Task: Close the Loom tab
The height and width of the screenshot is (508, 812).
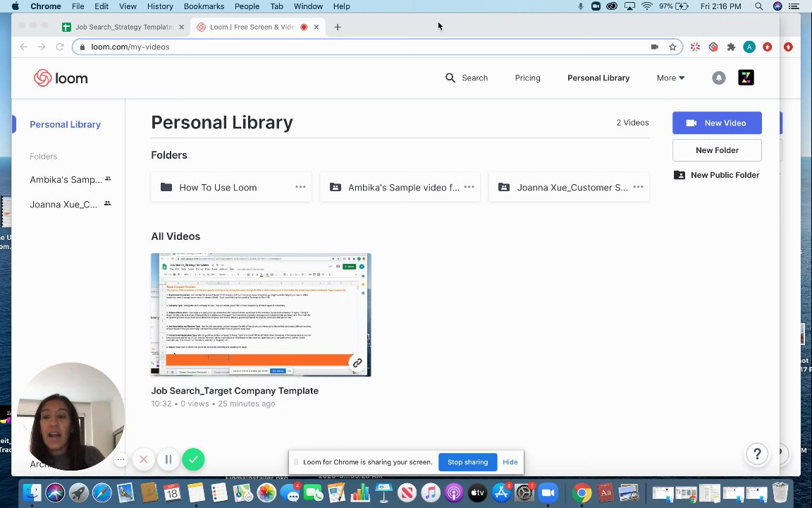Action: tap(316, 27)
